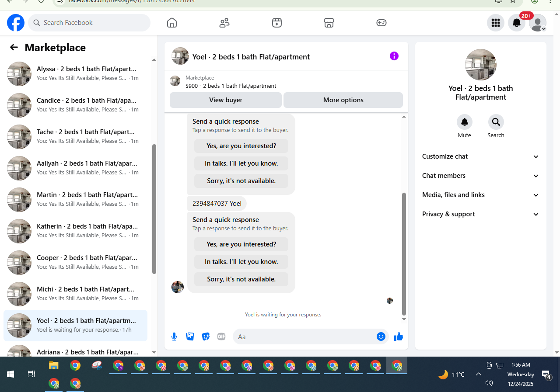Open the Facebook menu grid icon
This screenshot has width=560, height=392.
pos(496,23)
